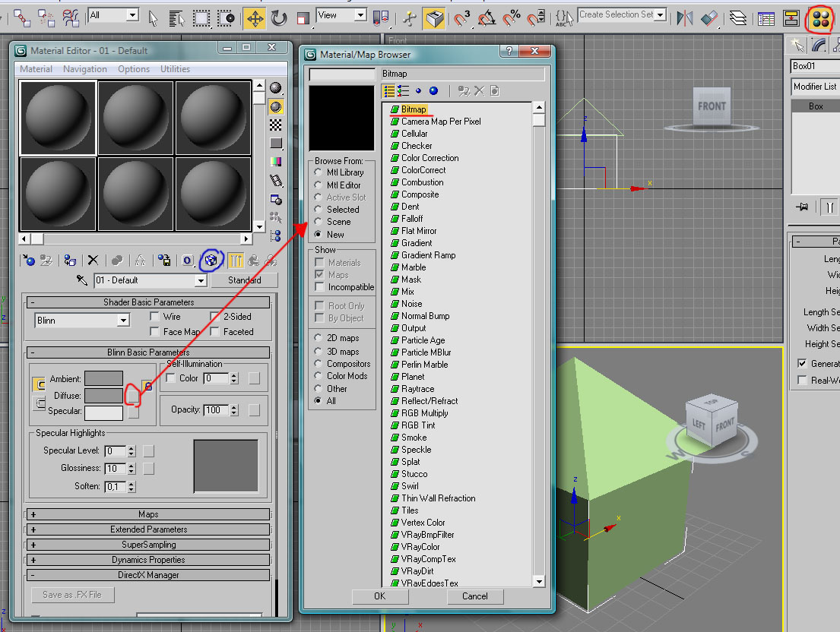Open the Utilities menu

[175, 69]
